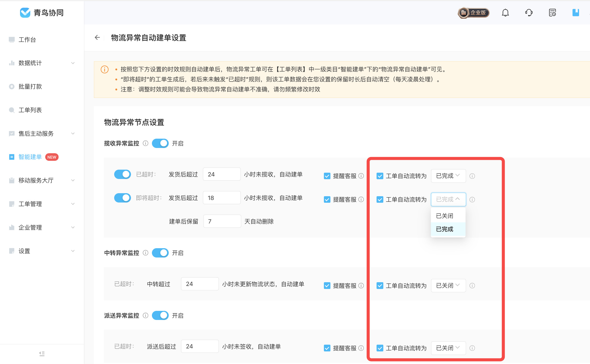
Task: Click info icon beside 派送异常监控
Action: pyautogui.click(x=145, y=315)
